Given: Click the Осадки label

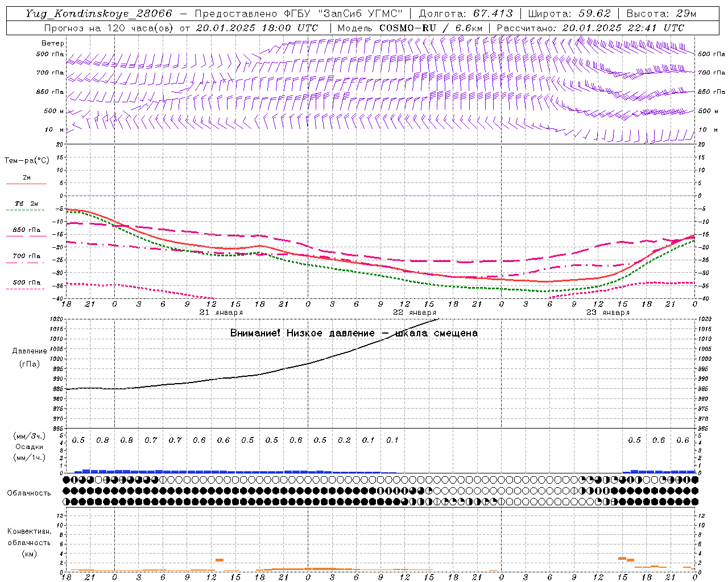Looking at the screenshot, I should point(30,447).
